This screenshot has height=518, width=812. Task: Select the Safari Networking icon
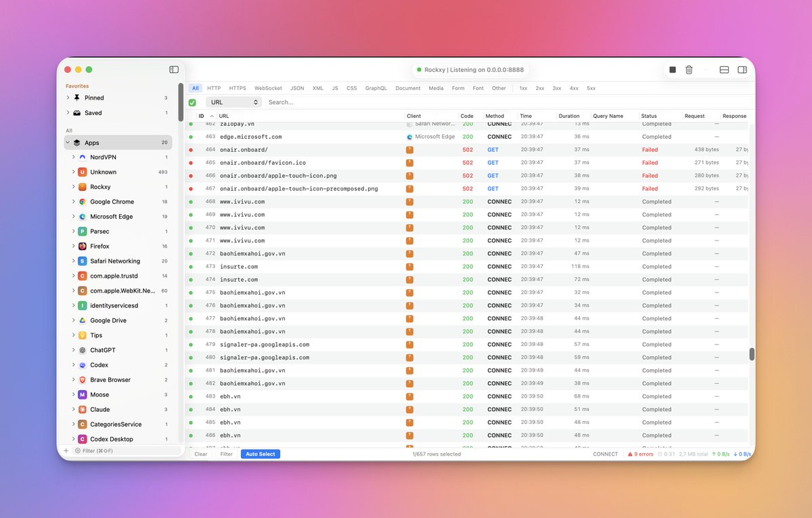click(x=83, y=261)
